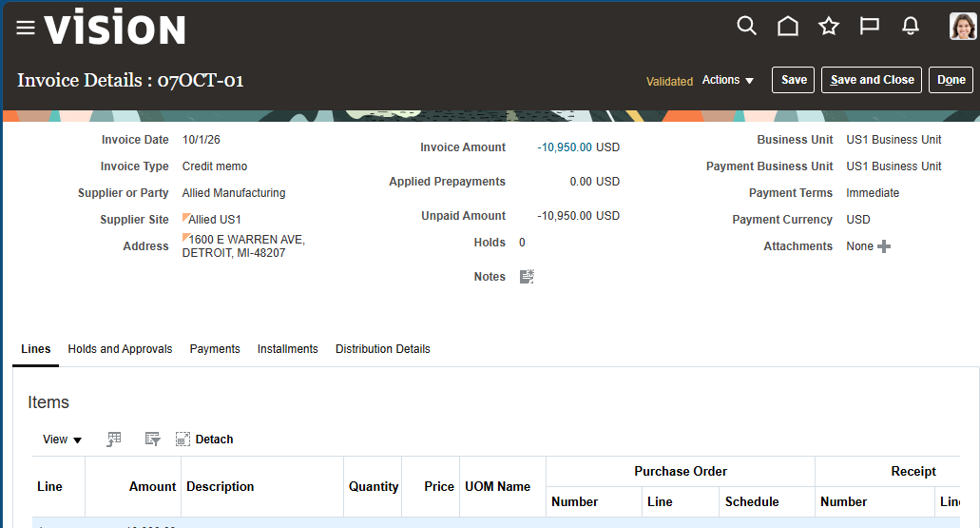Open the Watchlist flag icon
Image resolution: width=980 pixels, height=528 pixels.
point(870,26)
